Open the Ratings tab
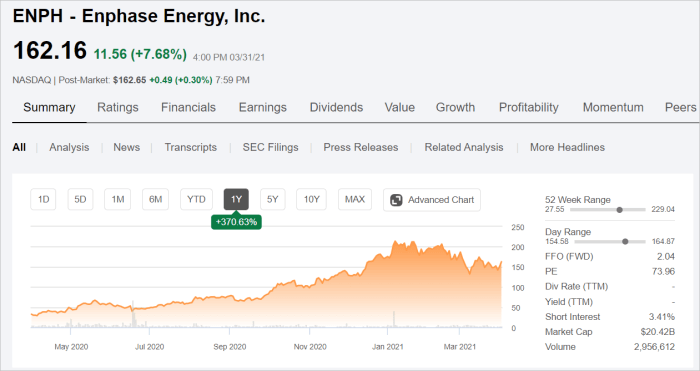This screenshot has height=371, width=700. pos(118,108)
